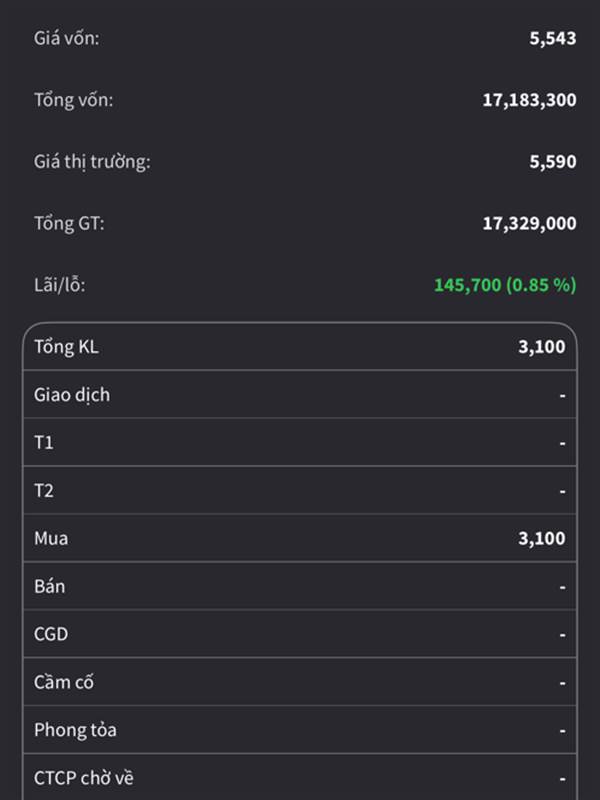The image size is (600, 800).
Task: Open the Cầm cố row
Action: (300, 683)
